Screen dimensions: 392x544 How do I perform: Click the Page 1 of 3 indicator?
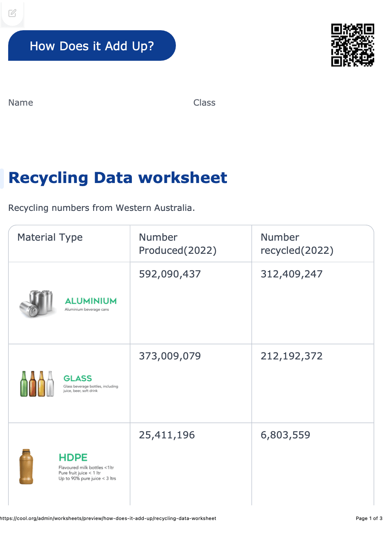(369, 518)
